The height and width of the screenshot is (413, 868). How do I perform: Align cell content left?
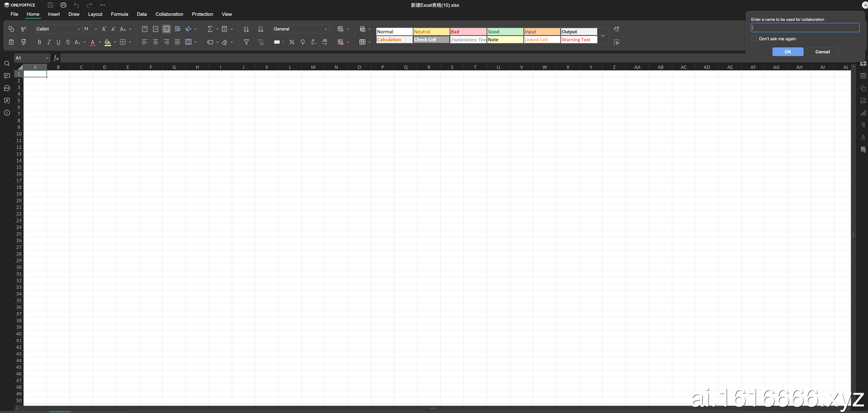[145, 42]
